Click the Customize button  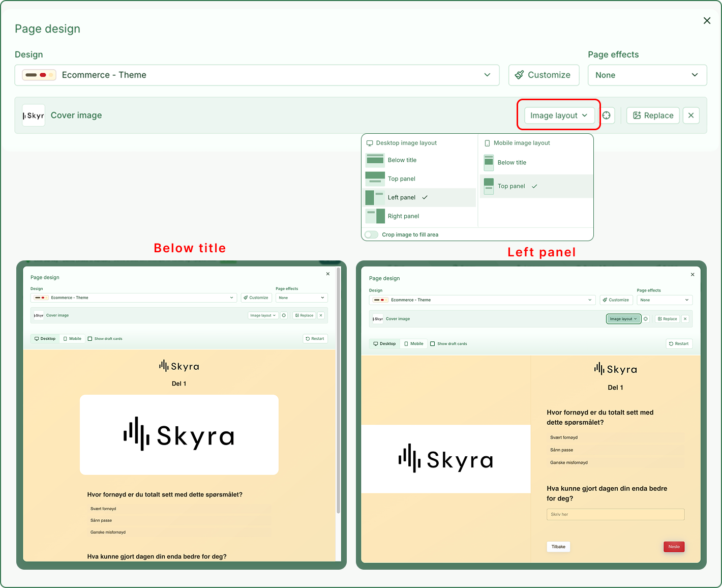pos(544,75)
